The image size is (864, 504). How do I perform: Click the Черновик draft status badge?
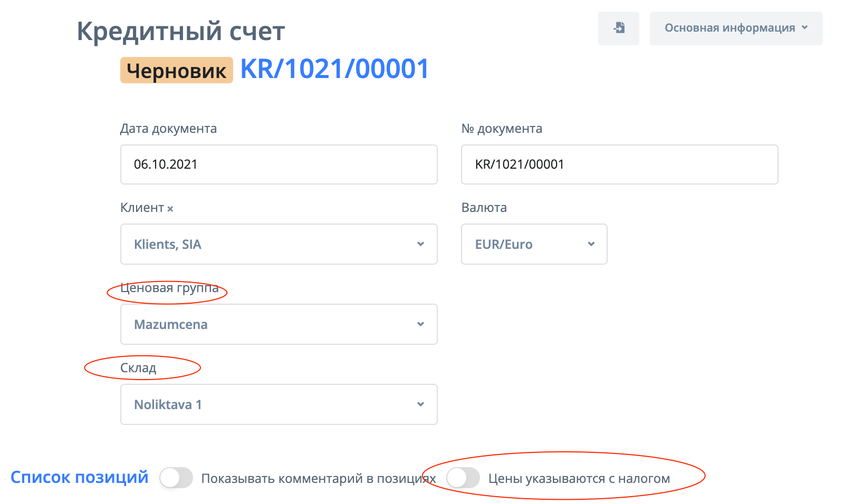pos(176,71)
